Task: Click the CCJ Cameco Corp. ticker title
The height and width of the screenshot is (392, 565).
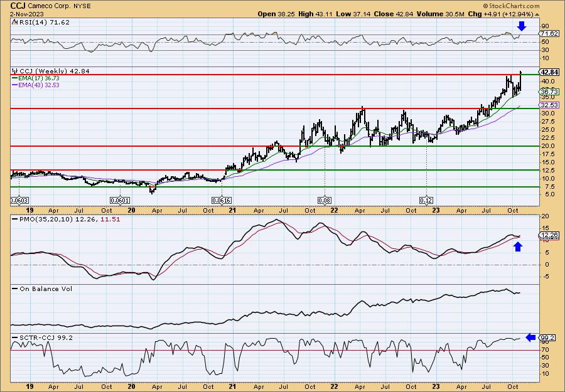Action: click(50, 6)
